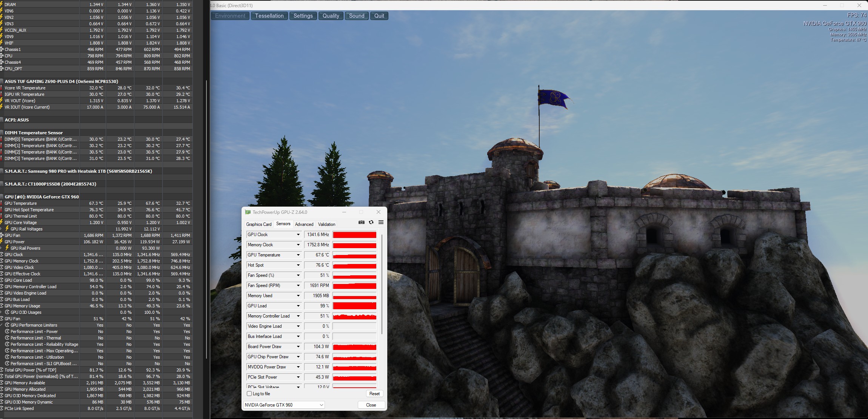Open Video Engine Load sensor dropdown
Image resolution: width=868 pixels, height=419 pixels.
pyautogui.click(x=298, y=326)
